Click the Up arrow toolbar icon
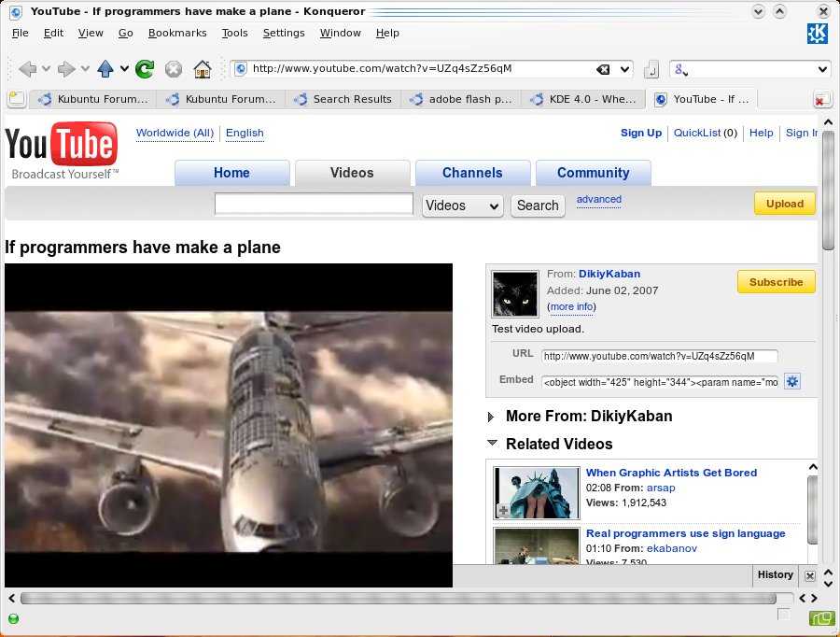The height and width of the screenshot is (637, 840). pyautogui.click(x=105, y=69)
